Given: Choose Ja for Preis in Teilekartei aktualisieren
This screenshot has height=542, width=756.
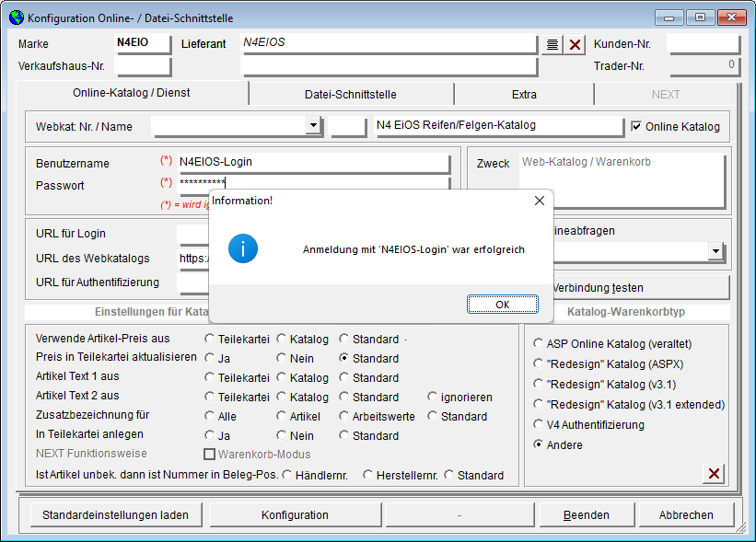Looking at the screenshot, I should tap(209, 358).
